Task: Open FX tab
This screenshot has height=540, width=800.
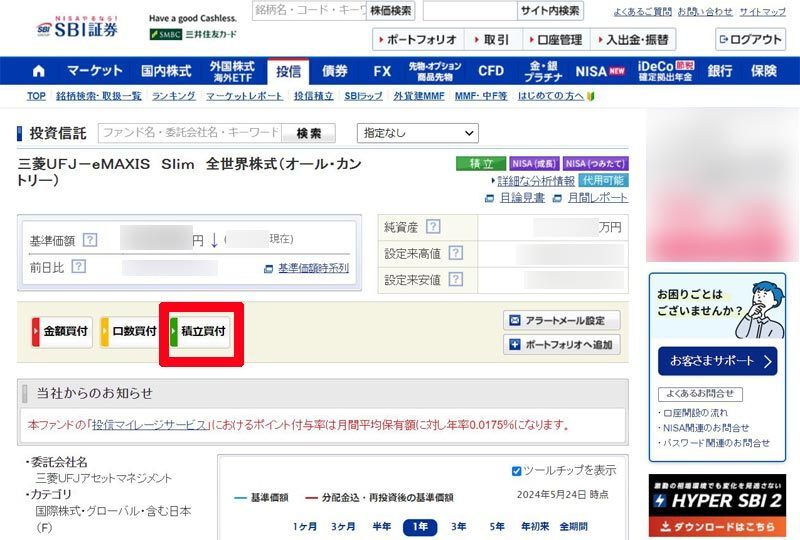Action: (x=382, y=71)
